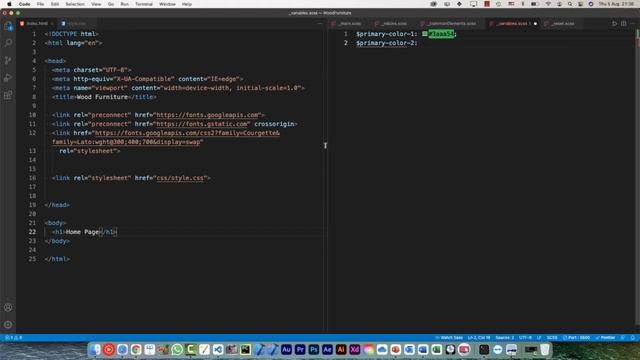Open the Help menu

[187, 4]
